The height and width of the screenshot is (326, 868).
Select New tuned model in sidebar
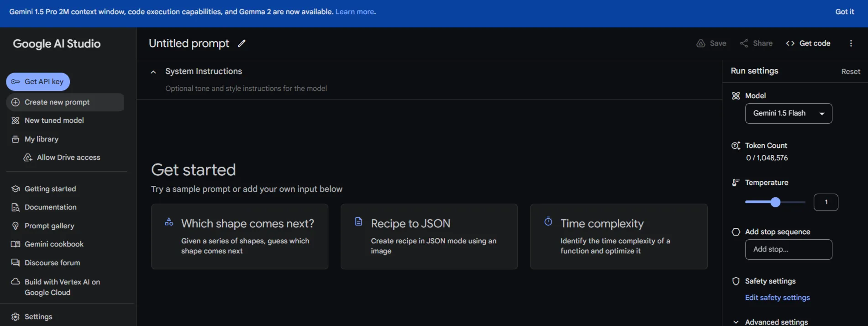[x=54, y=121]
